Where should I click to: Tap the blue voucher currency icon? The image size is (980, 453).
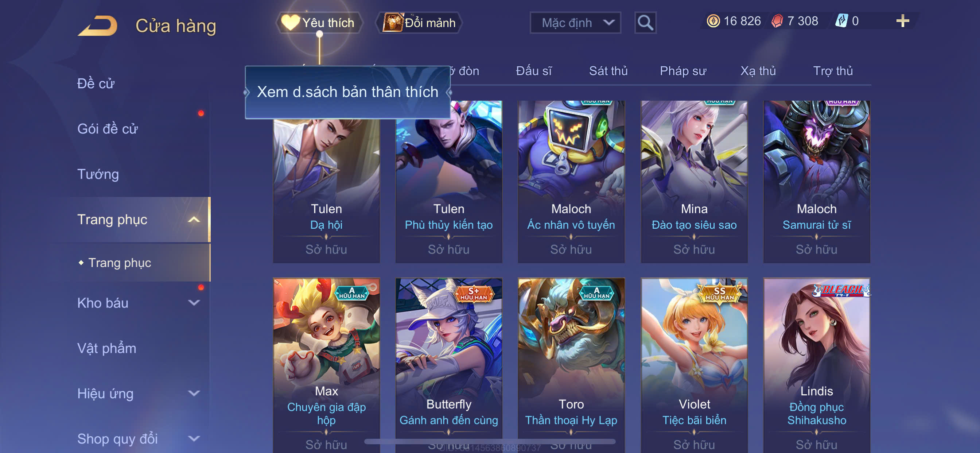[x=841, y=21]
